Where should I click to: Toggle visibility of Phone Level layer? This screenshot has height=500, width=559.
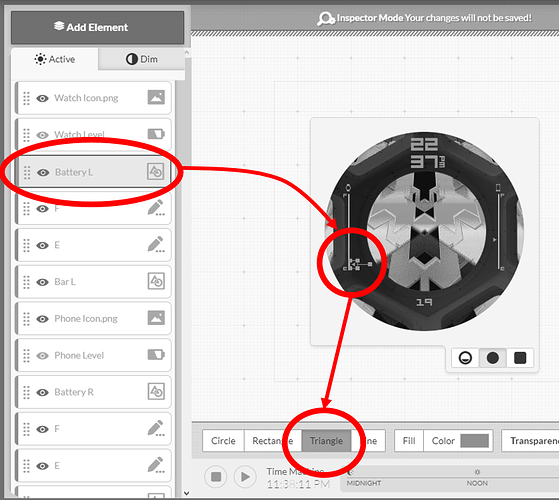coord(42,356)
